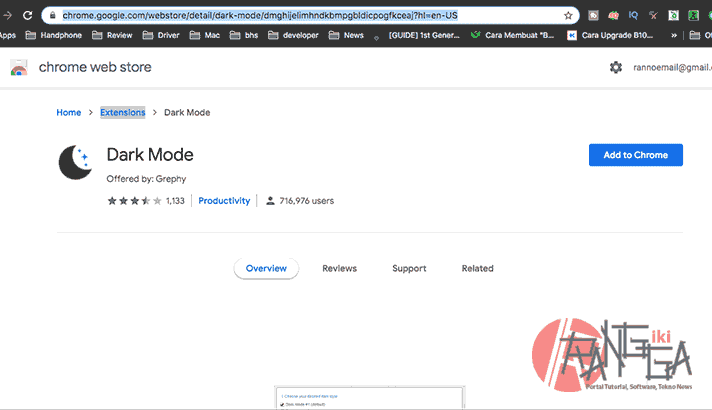Open the bhs bookmarks folder
This screenshot has width=712, height=410.
coord(244,35)
